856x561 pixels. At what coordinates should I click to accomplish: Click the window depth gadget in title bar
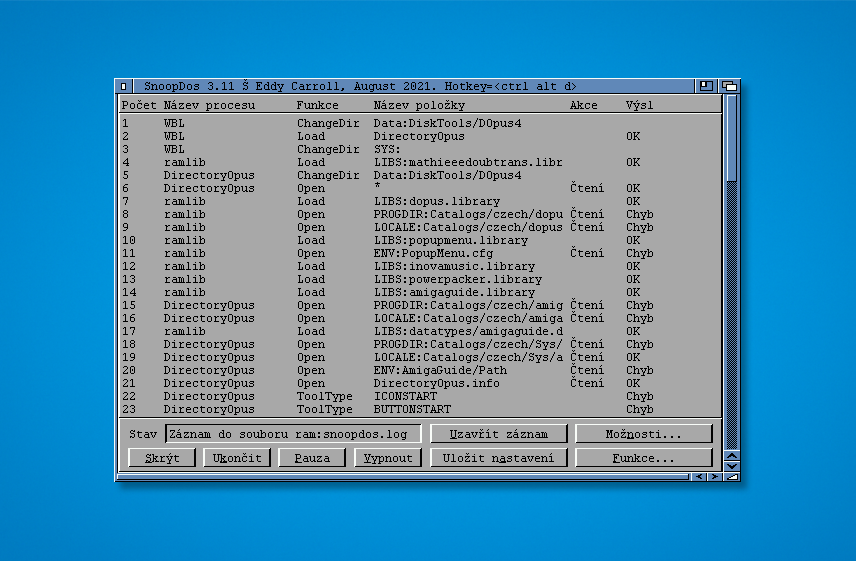click(x=729, y=86)
